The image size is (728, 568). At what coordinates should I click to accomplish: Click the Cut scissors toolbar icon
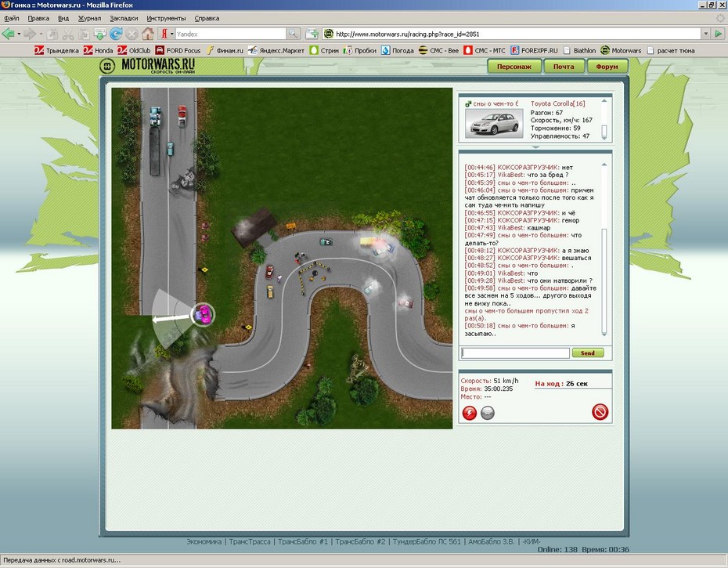(x=68, y=34)
